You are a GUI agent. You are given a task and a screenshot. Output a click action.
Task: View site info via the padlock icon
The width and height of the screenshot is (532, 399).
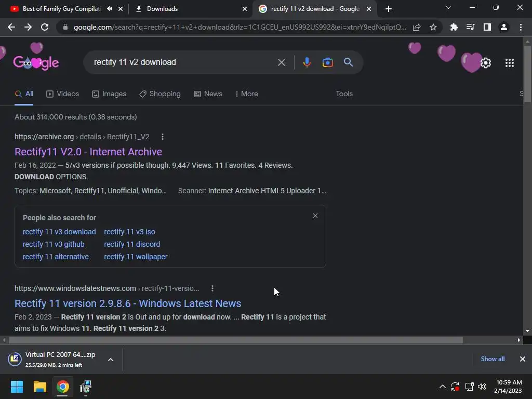pos(65,27)
